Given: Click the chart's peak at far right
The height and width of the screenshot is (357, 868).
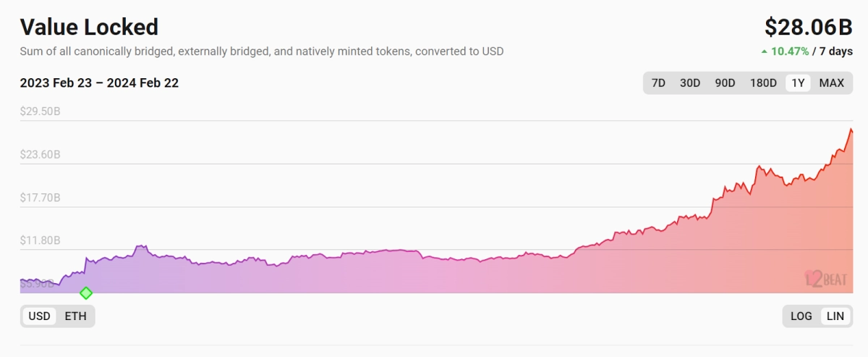Looking at the screenshot, I should pos(851,129).
